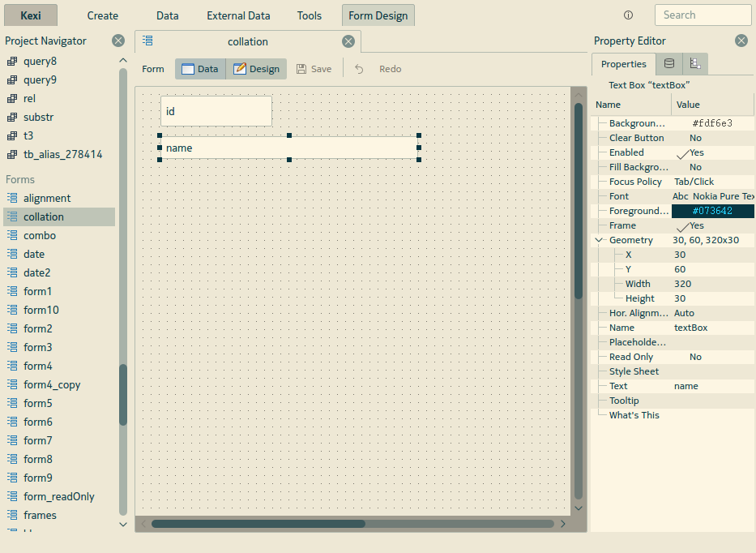Click the undo arrow icon
The height and width of the screenshot is (553, 756).
359,69
